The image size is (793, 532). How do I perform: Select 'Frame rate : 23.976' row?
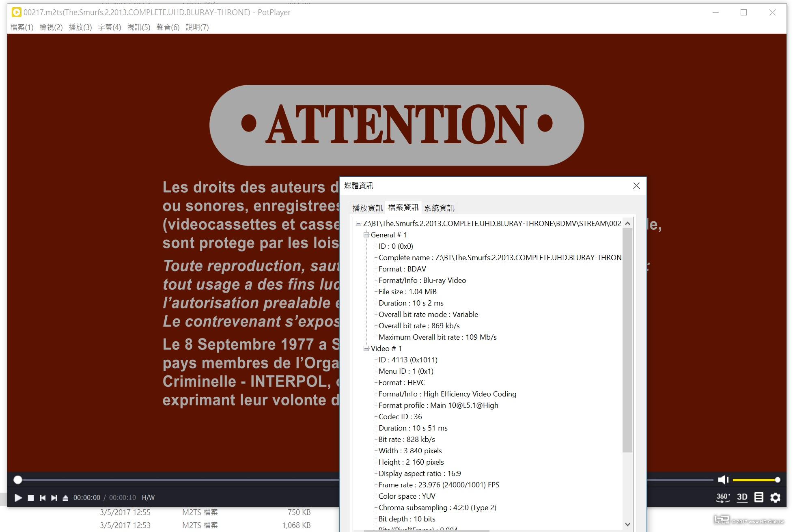[x=439, y=485]
